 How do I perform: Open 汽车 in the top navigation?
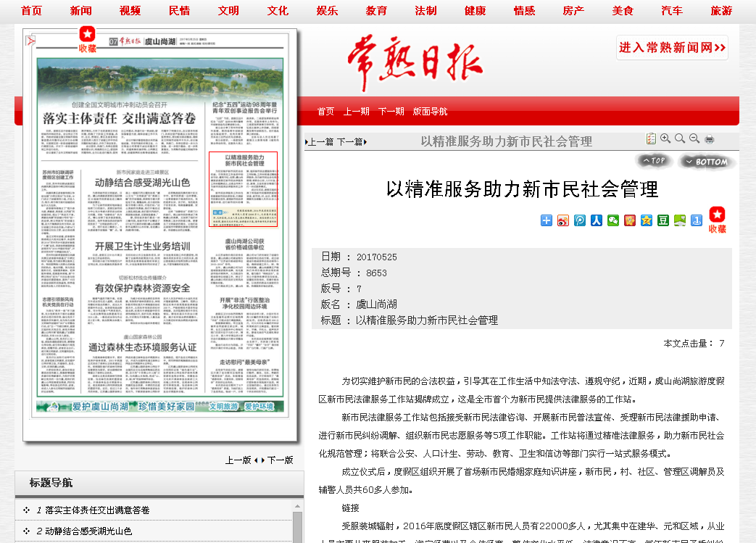[x=672, y=11]
